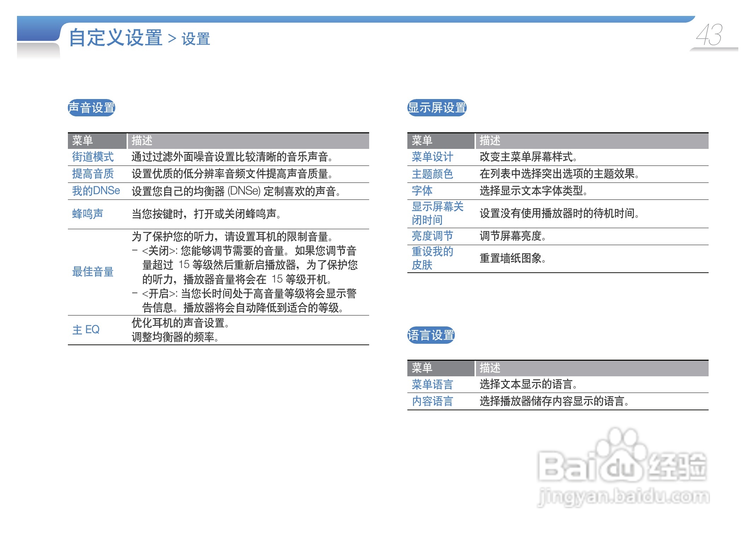Click the 亮度调节 menu entry
Image resolution: width=756 pixels, height=539 pixels.
(x=432, y=236)
